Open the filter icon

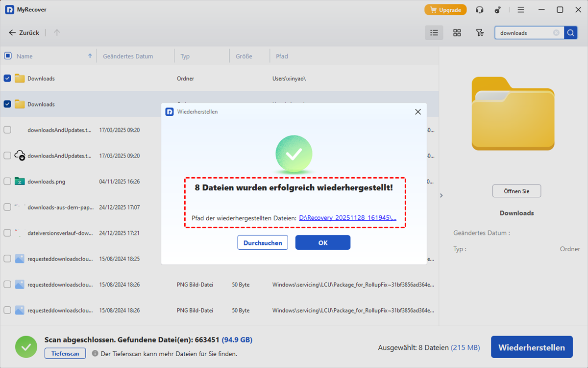[480, 33]
